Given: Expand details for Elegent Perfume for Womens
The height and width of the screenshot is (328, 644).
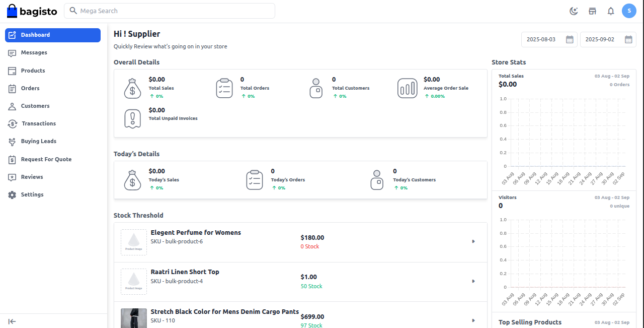Looking at the screenshot, I should [x=473, y=241].
